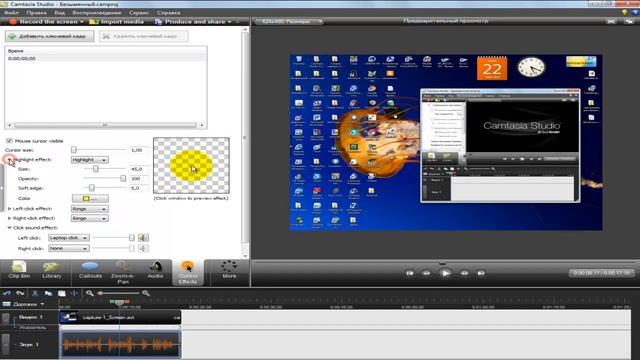Open the Вид menu
Image resolution: width=640 pixels, height=360 pixels.
point(60,13)
